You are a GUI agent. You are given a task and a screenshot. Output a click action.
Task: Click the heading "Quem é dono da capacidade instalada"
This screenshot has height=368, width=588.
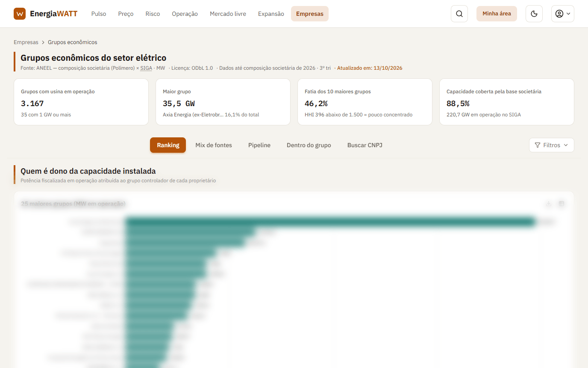(88, 171)
